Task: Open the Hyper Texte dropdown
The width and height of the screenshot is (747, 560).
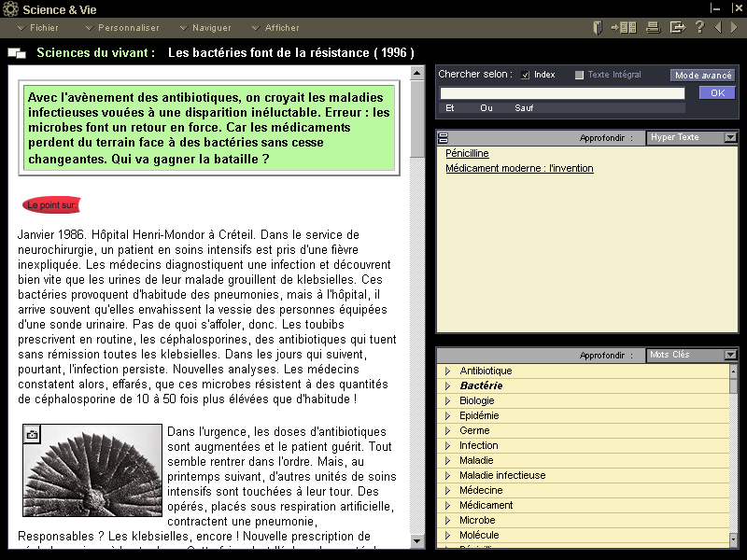Action: [x=730, y=137]
